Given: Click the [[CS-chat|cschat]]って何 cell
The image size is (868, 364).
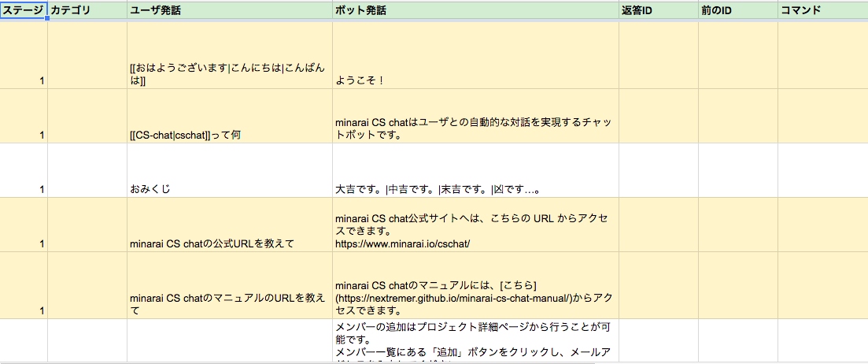Looking at the screenshot, I should (x=230, y=116).
